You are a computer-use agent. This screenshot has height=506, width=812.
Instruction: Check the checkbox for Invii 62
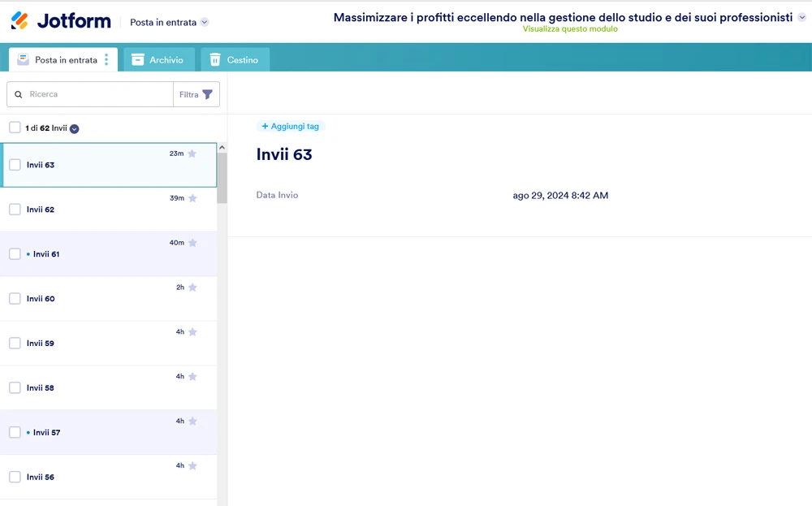(x=14, y=209)
